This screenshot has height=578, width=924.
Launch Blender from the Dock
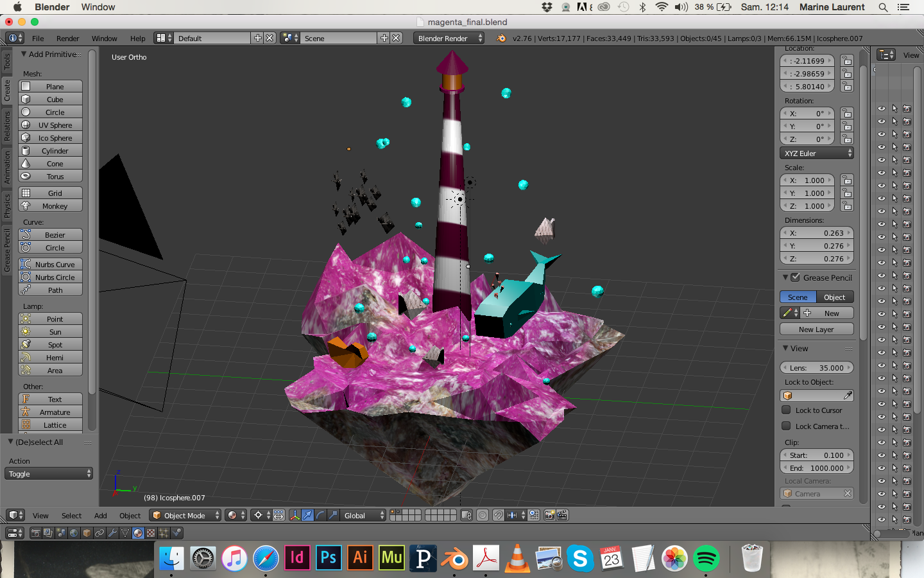(455, 558)
